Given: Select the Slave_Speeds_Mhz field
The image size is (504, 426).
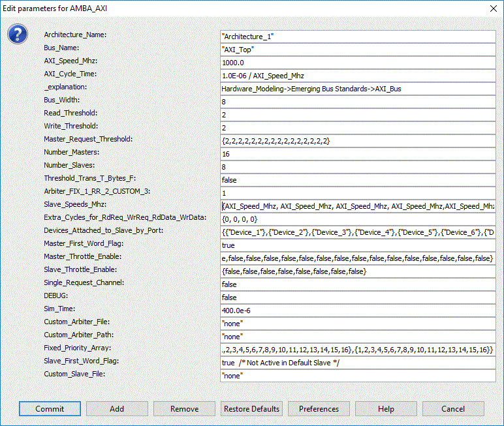Looking at the screenshot, I should 358,206.
